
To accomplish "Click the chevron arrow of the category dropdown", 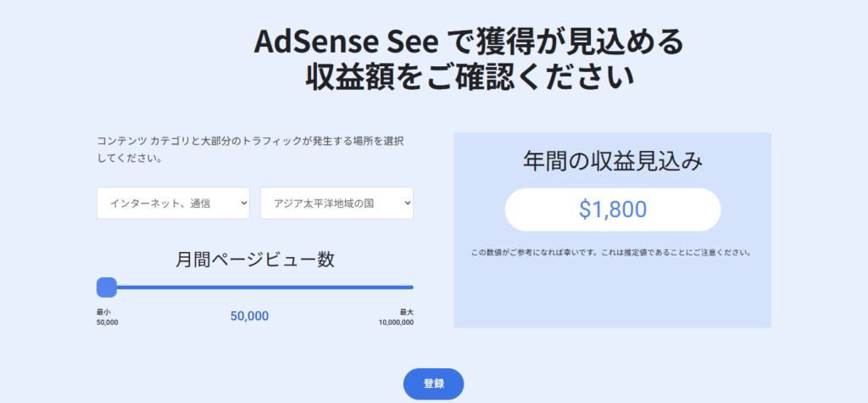I will pos(244,204).
